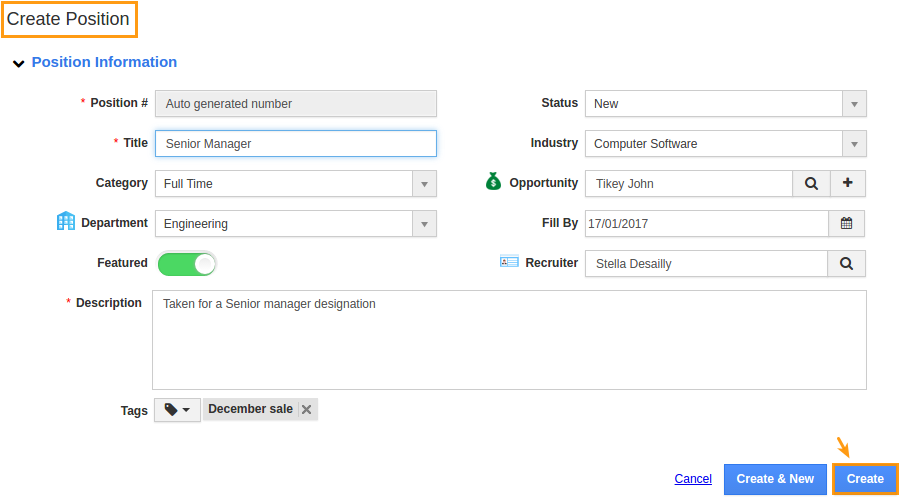The image size is (900, 499).
Task: Click the Recruiter ID card icon
Action: click(509, 262)
